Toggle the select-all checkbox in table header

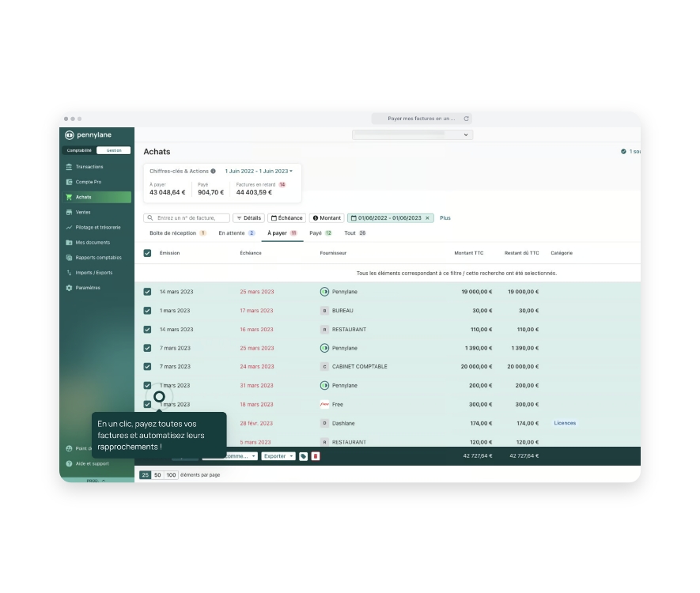[147, 253]
